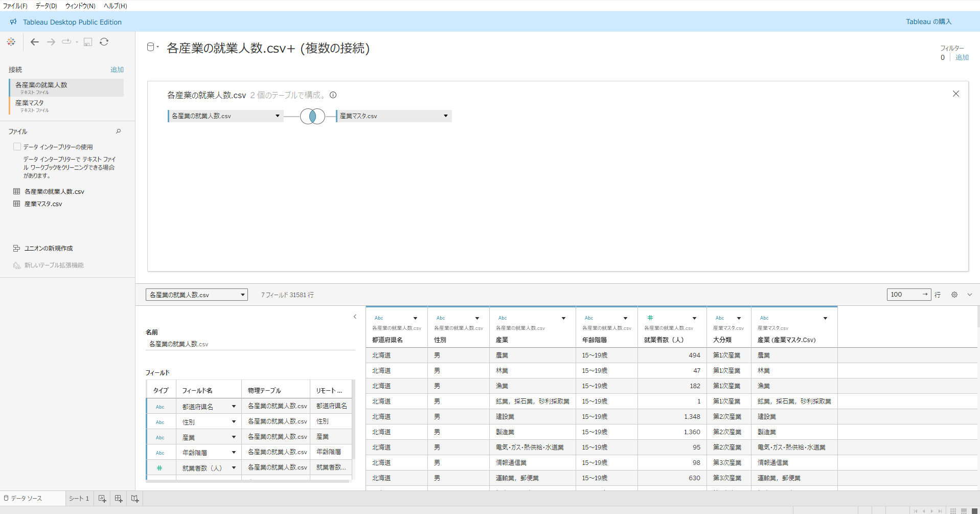This screenshot has height=514, width=980.
Task: Switch to the シート 1 tab
Action: click(79, 499)
